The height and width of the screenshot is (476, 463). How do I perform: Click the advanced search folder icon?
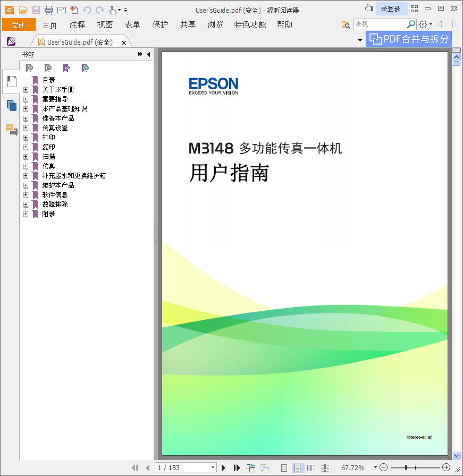click(x=346, y=24)
